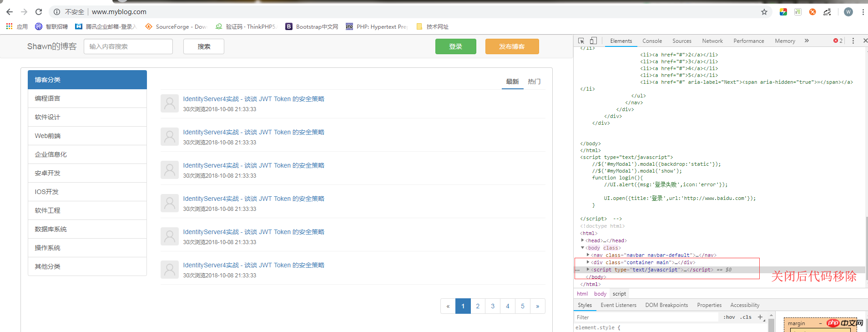868x332 pixels.
Task: Open the DevTools customize three-dot menu
Action: [x=853, y=41]
